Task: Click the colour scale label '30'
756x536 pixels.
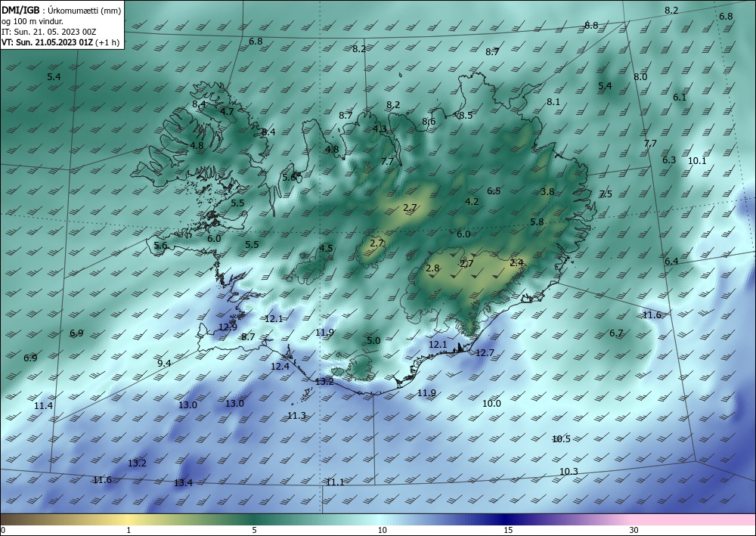Action: [634, 530]
